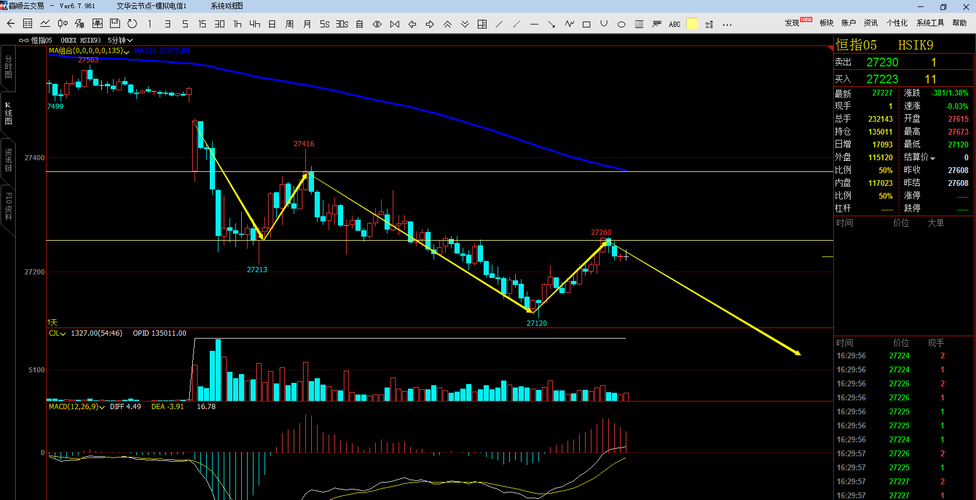Open the more tools ellipsis menu
The image size is (976, 500).
pyautogui.click(x=727, y=24)
